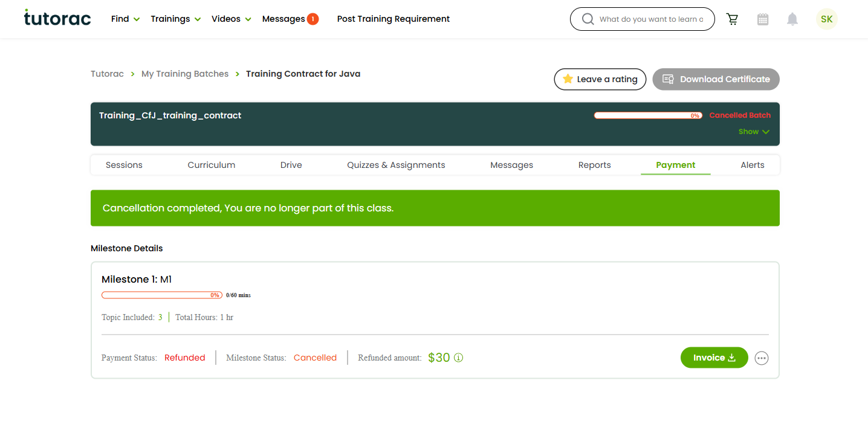
Task: Click the Messages unread badge
Action: [313, 19]
